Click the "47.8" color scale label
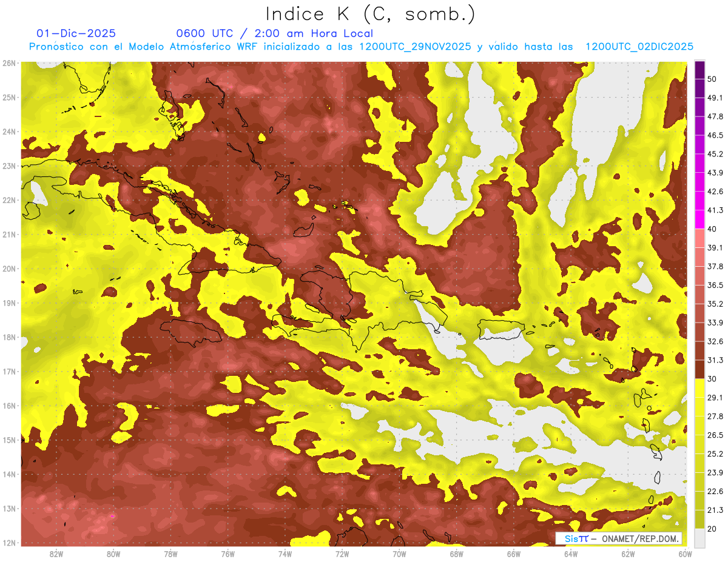728x562 pixels. [715, 116]
